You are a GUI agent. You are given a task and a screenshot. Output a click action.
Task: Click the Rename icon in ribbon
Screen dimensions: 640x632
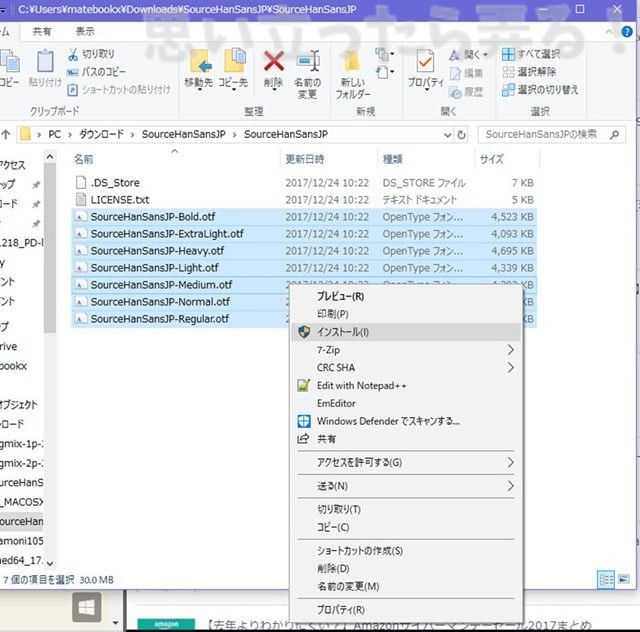(307, 62)
